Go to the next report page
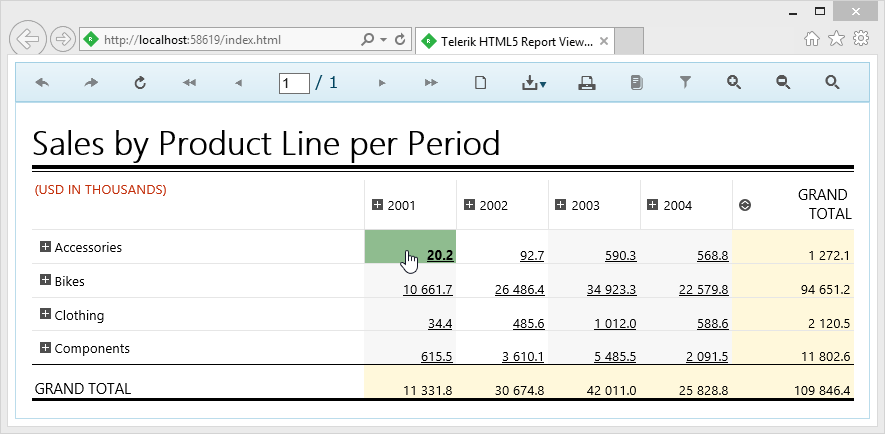The width and height of the screenshot is (885, 434). click(382, 83)
